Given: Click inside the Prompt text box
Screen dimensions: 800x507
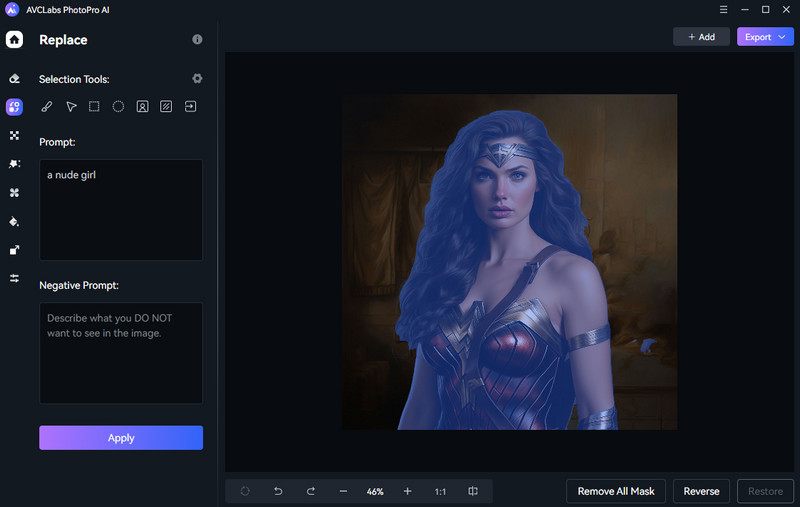Looking at the screenshot, I should [x=121, y=210].
